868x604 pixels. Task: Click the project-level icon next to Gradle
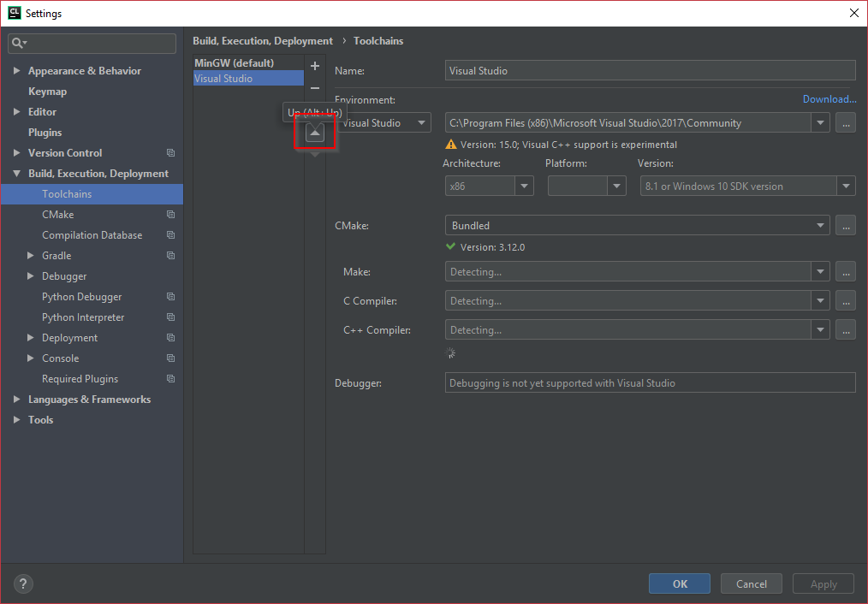point(170,256)
